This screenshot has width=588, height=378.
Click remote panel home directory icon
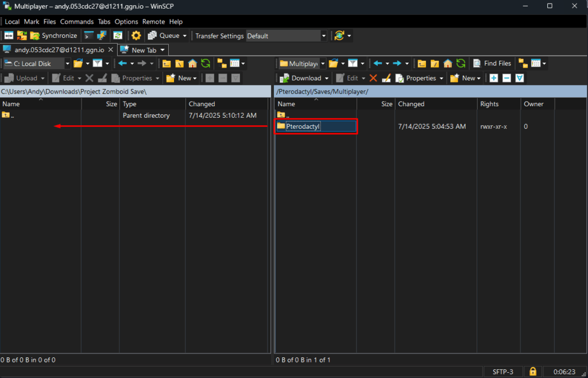(x=448, y=63)
